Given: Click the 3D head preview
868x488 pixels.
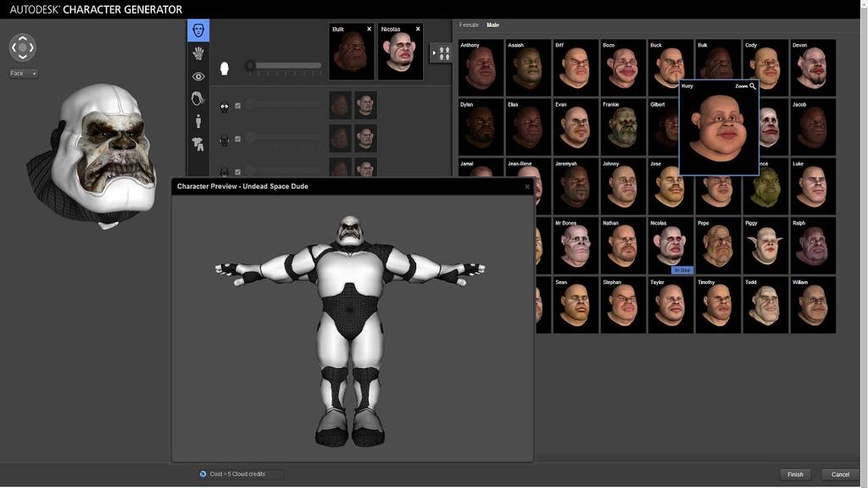Looking at the screenshot, I should 93,156.
